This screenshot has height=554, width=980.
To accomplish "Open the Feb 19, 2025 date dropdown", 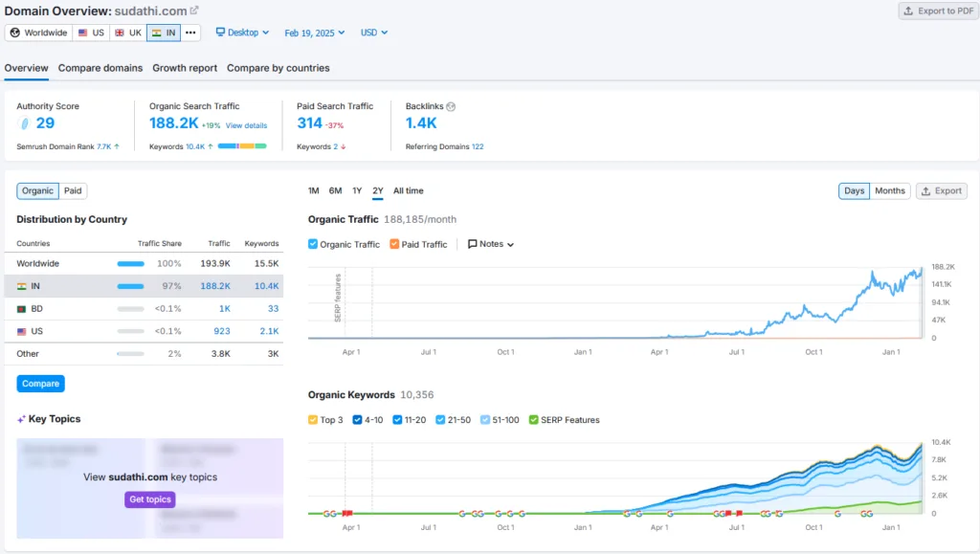I will click(x=314, y=33).
